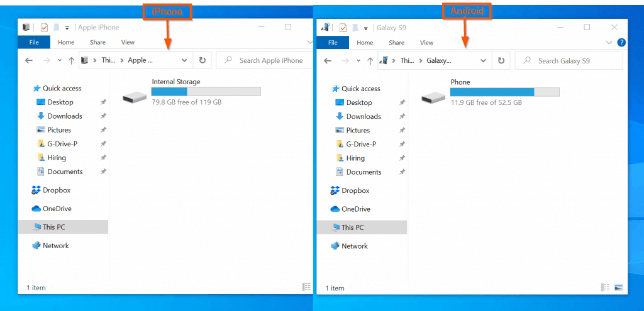Select Internal Storage drive in iPhone window

(x=191, y=92)
